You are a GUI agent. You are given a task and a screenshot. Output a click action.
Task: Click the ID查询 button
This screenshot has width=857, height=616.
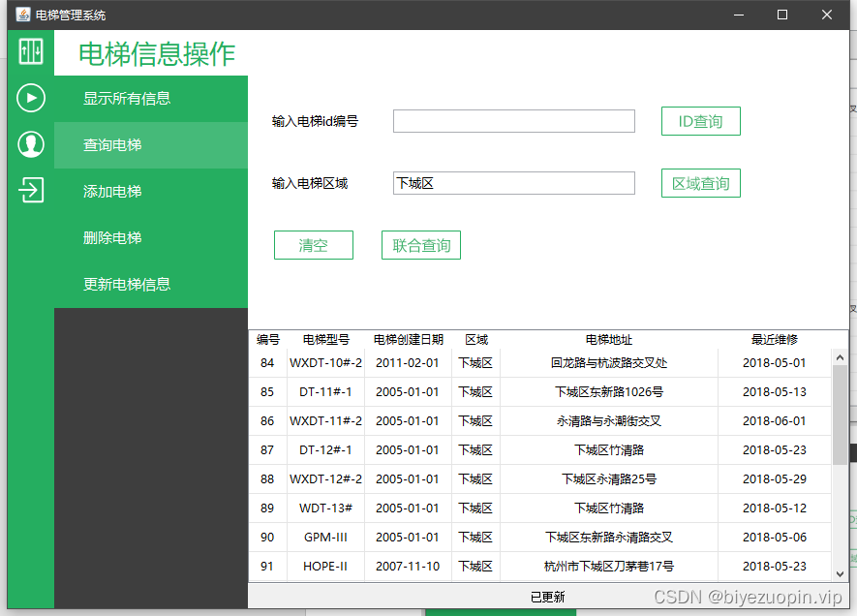point(700,120)
